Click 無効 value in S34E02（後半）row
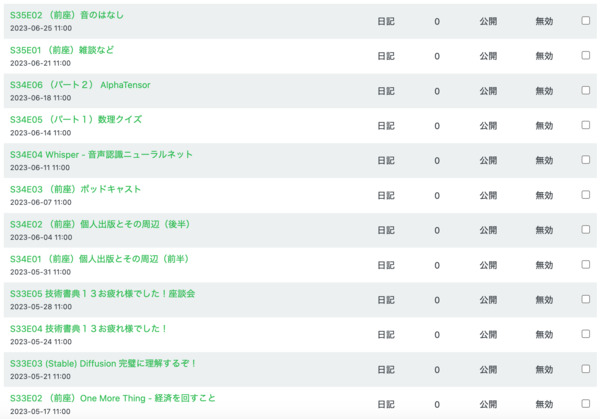600x419 pixels. tap(544, 230)
